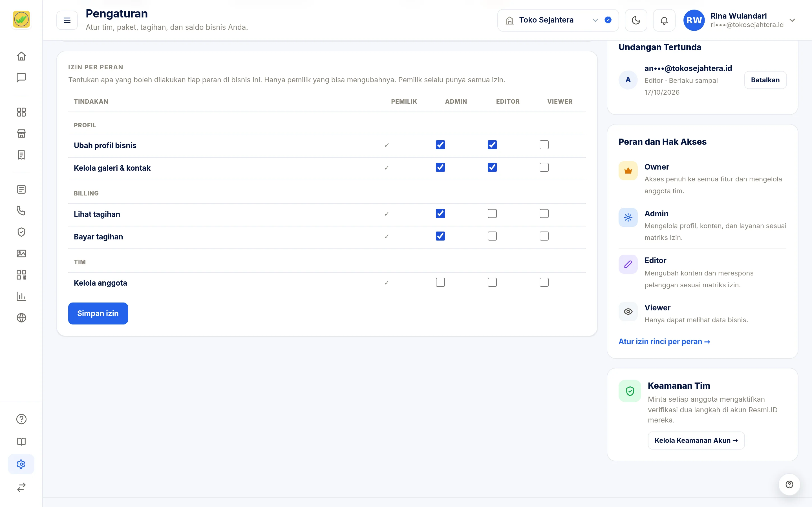Expand Rina Wulandari account menu chevron
This screenshot has width=812, height=507.
(x=792, y=20)
